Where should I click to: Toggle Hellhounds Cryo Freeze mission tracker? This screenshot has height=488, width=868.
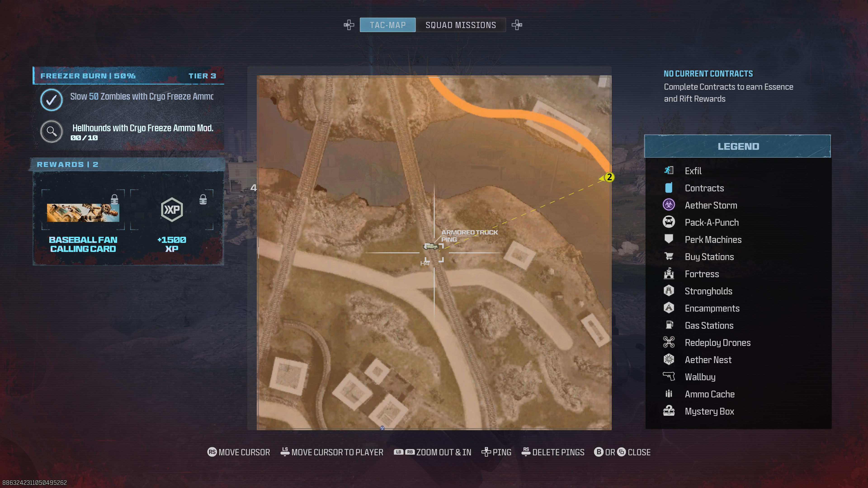pyautogui.click(x=51, y=131)
